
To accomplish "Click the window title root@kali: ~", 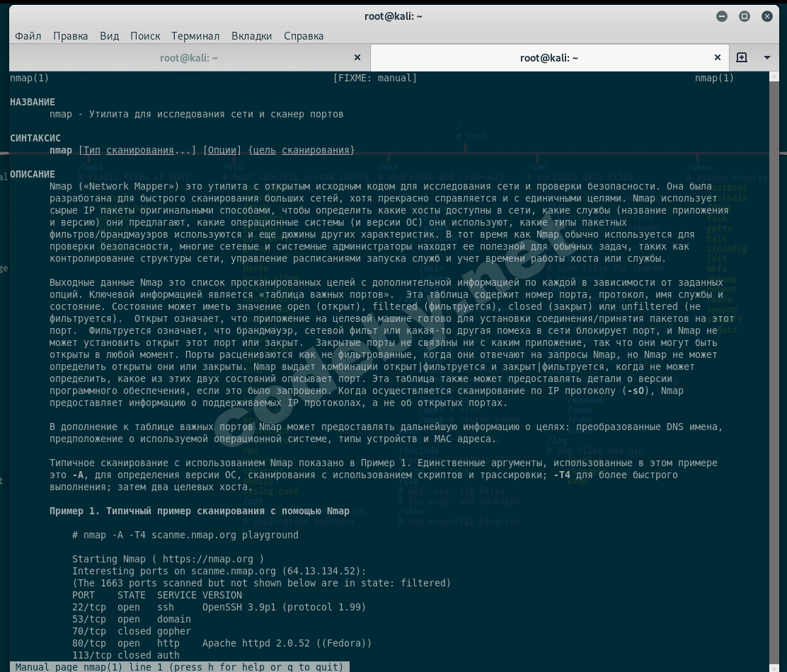I will point(393,16).
